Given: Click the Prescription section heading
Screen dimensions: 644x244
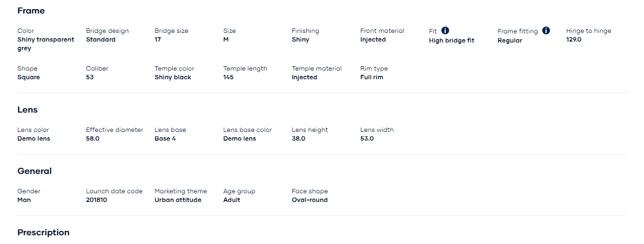Looking at the screenshot, I should point(43,232).
